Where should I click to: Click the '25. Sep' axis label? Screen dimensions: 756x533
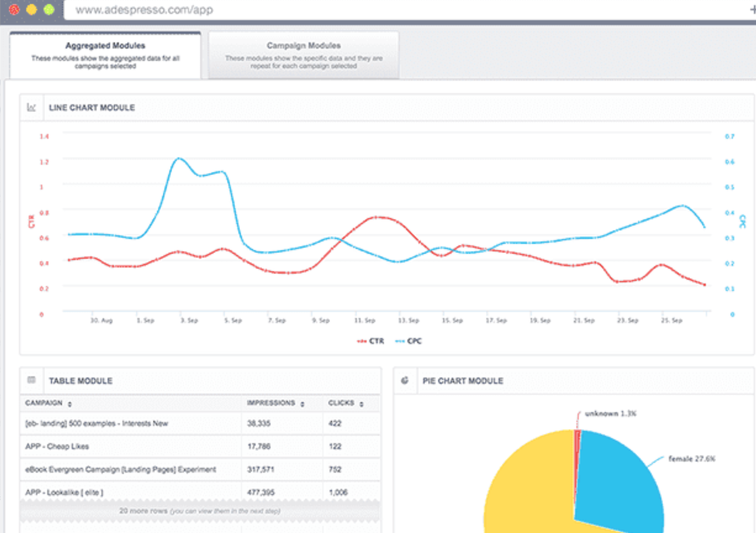pos(671,320)
